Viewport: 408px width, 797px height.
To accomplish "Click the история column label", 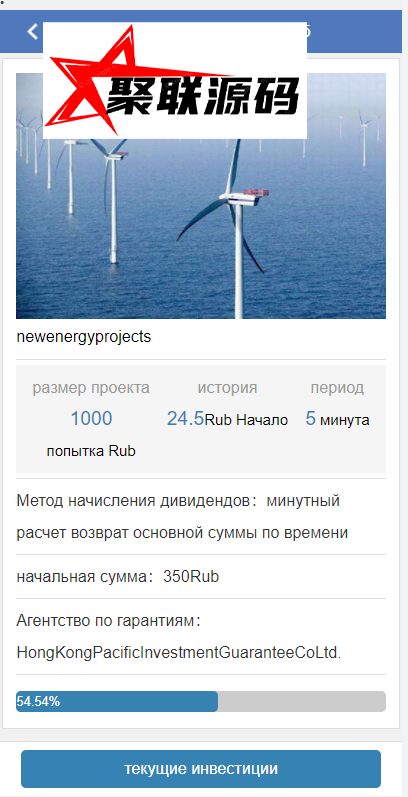I will pyautogui.click(x=227, y=388).
